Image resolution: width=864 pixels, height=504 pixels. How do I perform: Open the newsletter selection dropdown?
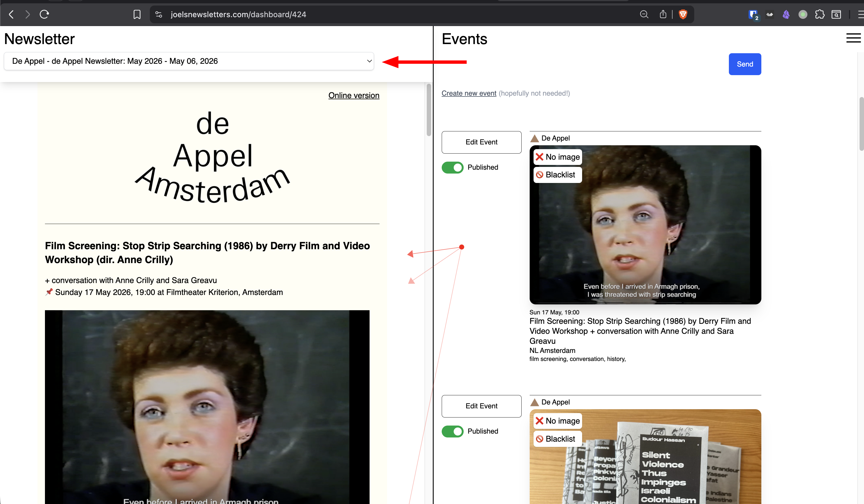[189, 61]
